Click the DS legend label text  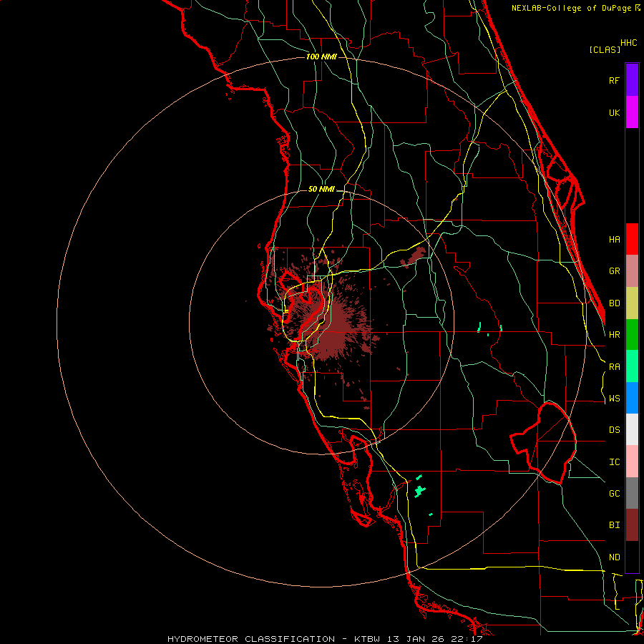tap(614, 430)
